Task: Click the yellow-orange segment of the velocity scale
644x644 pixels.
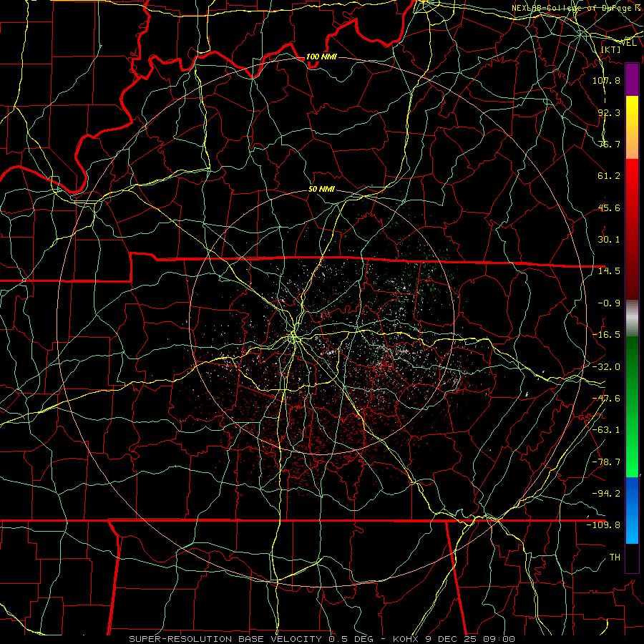Action: pos(632,127)
